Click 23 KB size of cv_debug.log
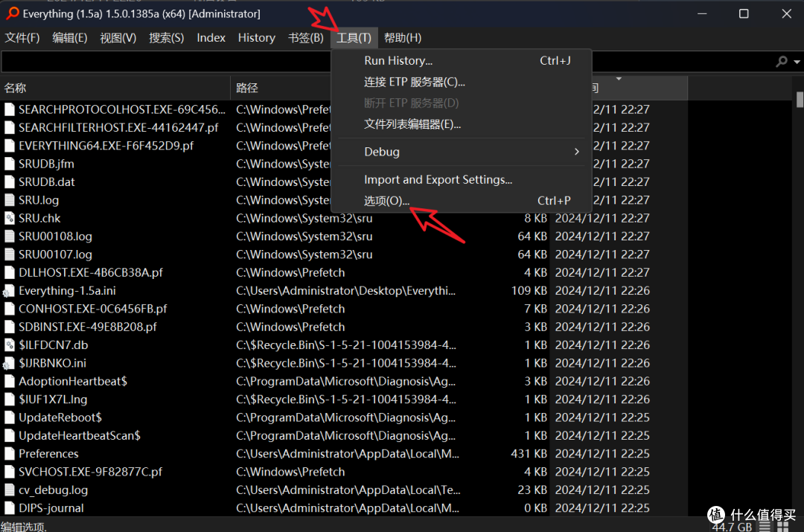The height and width of the screenshot is (532, 804). (x=532, y=490)
